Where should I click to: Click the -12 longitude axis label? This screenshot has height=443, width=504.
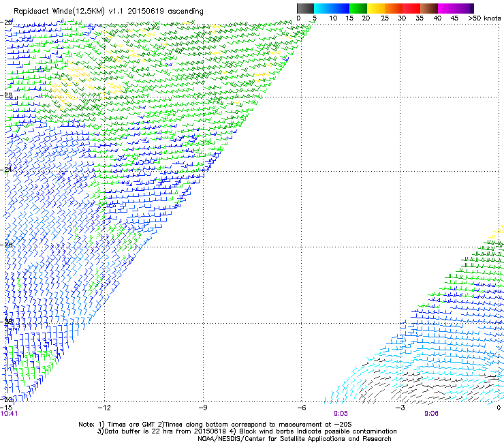104,408
